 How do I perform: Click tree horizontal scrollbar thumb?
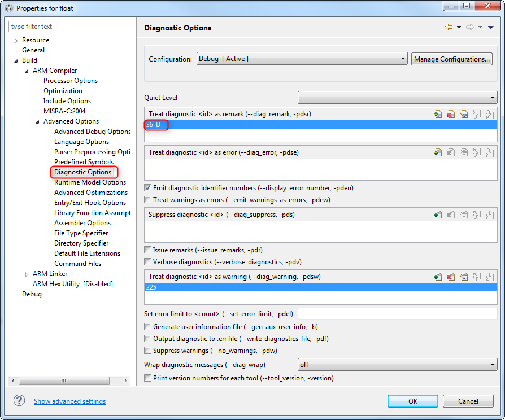click(x=64, y=380)
